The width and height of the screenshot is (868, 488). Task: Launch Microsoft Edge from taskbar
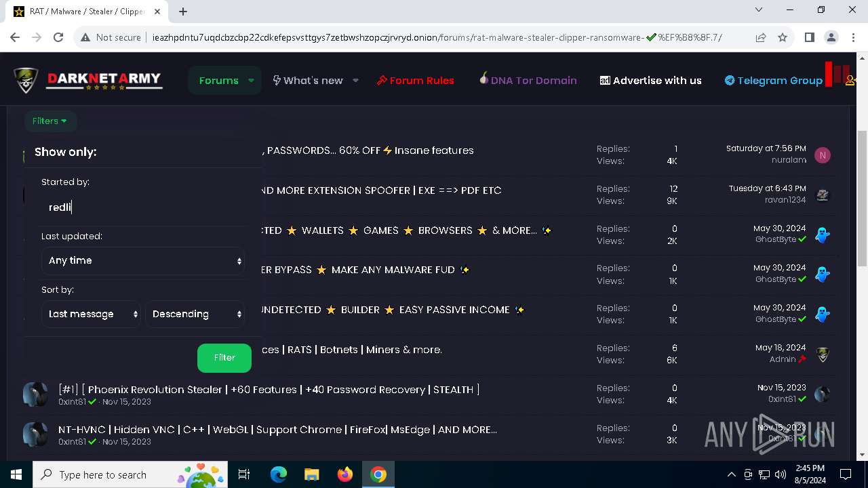click(279, 474)
